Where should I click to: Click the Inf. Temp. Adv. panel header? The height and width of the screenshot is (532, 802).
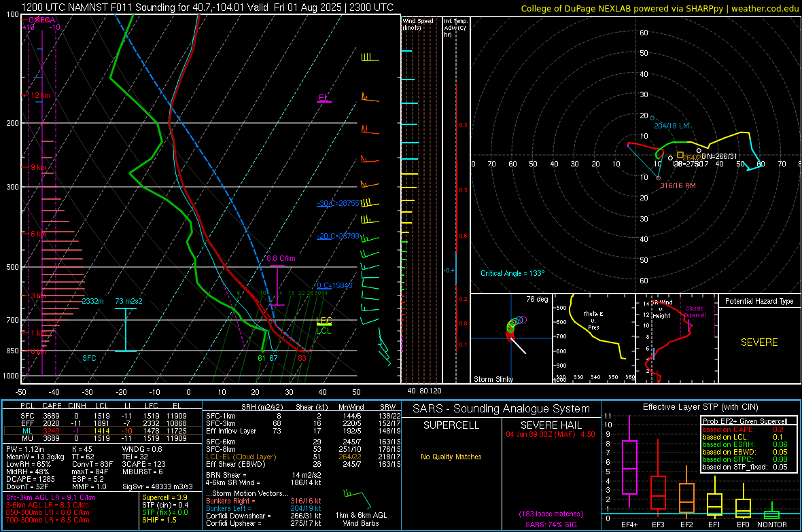[455, 28]
